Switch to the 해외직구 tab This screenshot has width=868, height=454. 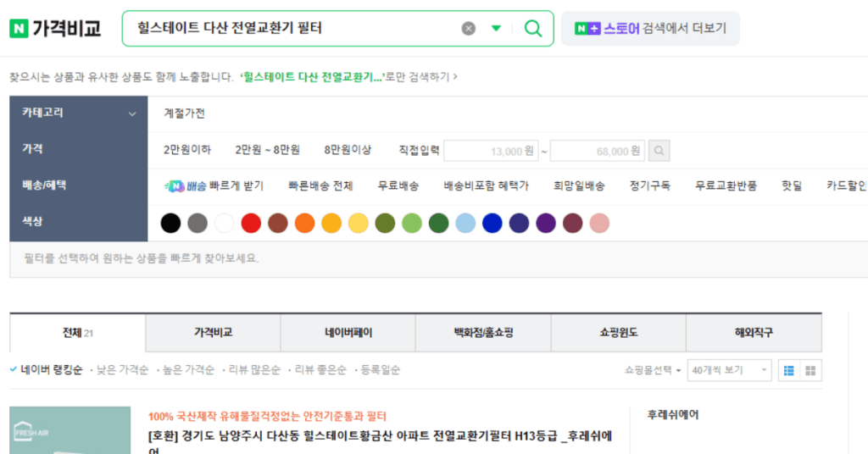point(754,333)
